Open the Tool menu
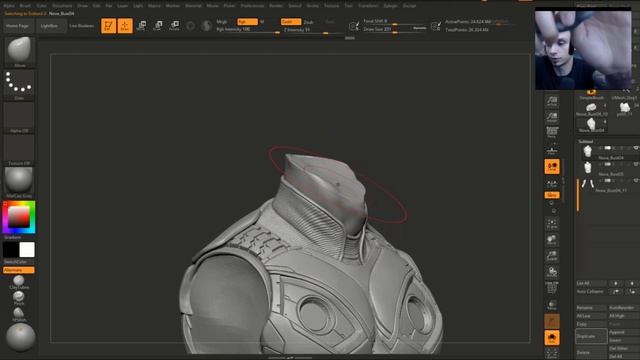Viewport: 640px width, 360px height. click(x=348, y=6)
